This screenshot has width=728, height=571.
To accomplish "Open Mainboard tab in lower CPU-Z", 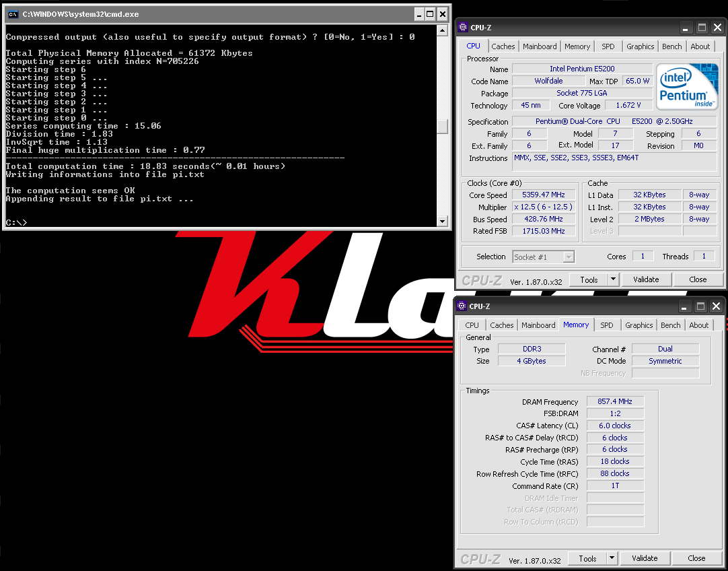I will point(538,325).
